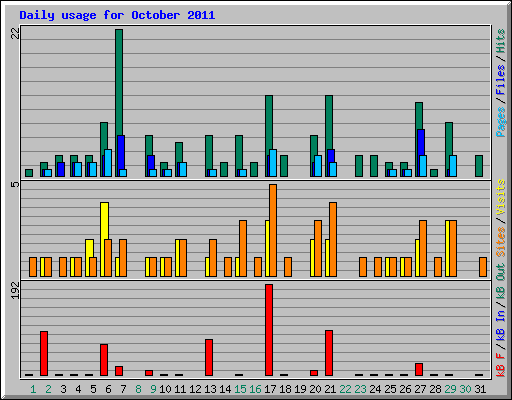The height and width of the screenshot is (400, 512).
Task: Click the title 'Daily usage for October 2011'
Action: 117,15
